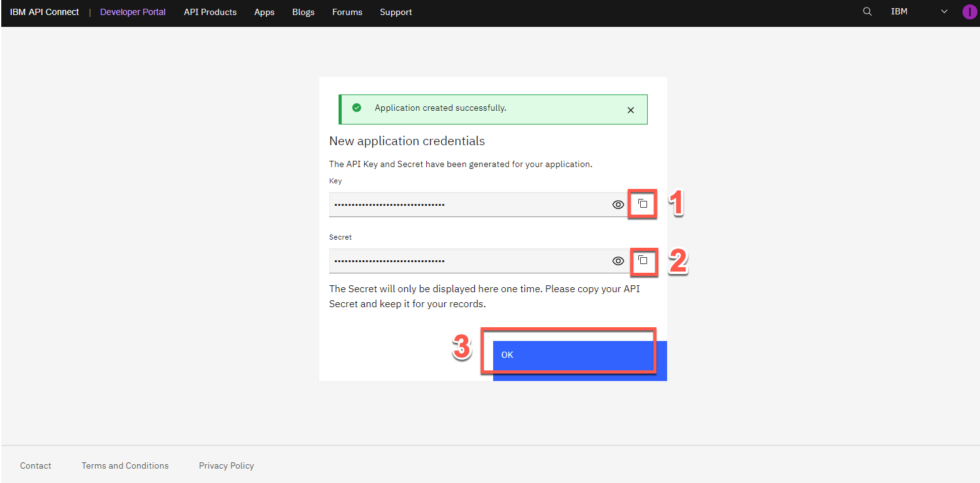Image resolution: width=980 pixels, height=483 pixels.
Task: Copy the API Key to clipboard
Action: coord(643,203)
